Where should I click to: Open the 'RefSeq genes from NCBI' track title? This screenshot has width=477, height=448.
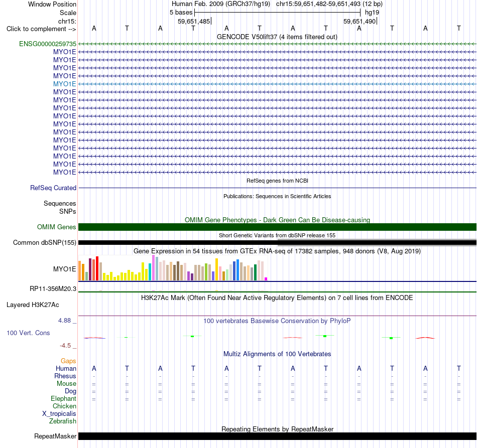click(x=277, y=181)
